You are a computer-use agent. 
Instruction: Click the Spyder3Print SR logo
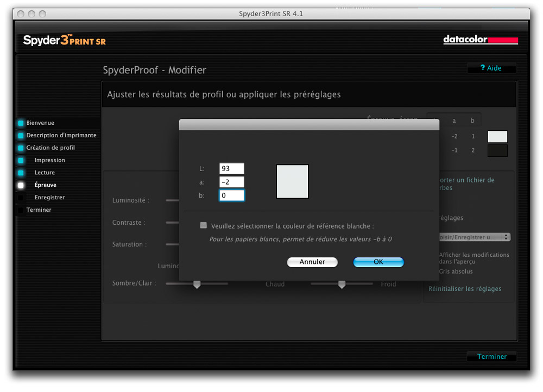coord(65,40)
